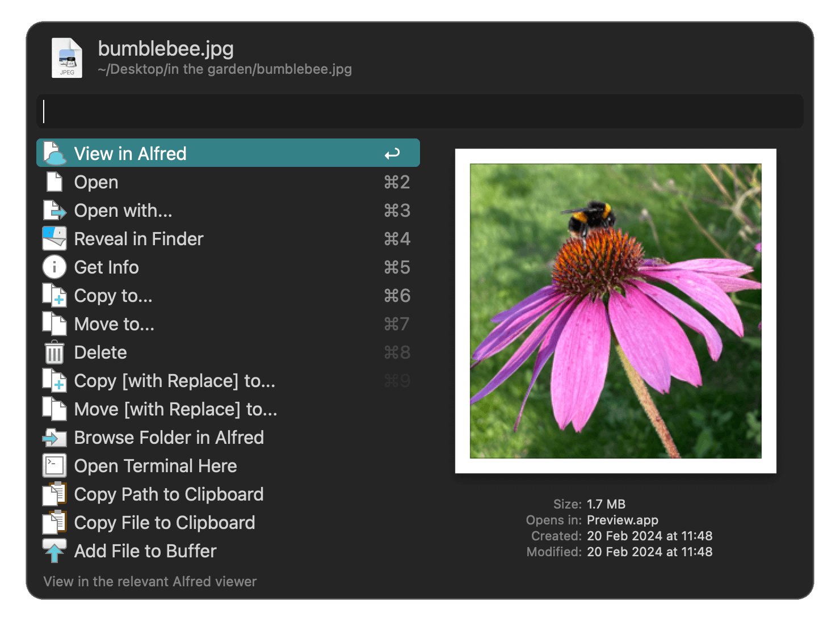Select the Copy to... duplicate document icon
Screen dimensions: 840x630
click(54, 295)
